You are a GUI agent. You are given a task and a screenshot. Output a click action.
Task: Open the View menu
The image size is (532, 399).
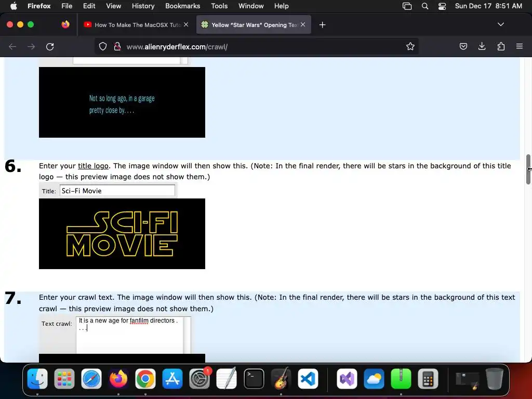114,6
